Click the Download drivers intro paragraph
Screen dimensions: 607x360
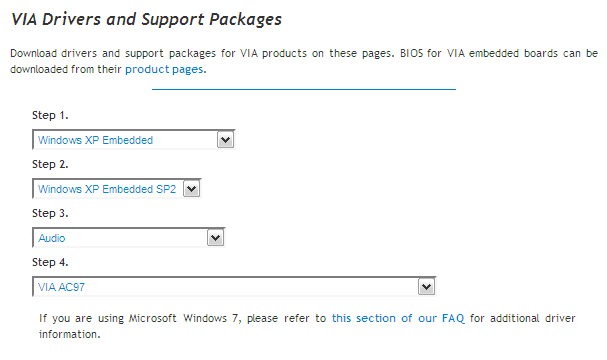click(x=304, y=61)
